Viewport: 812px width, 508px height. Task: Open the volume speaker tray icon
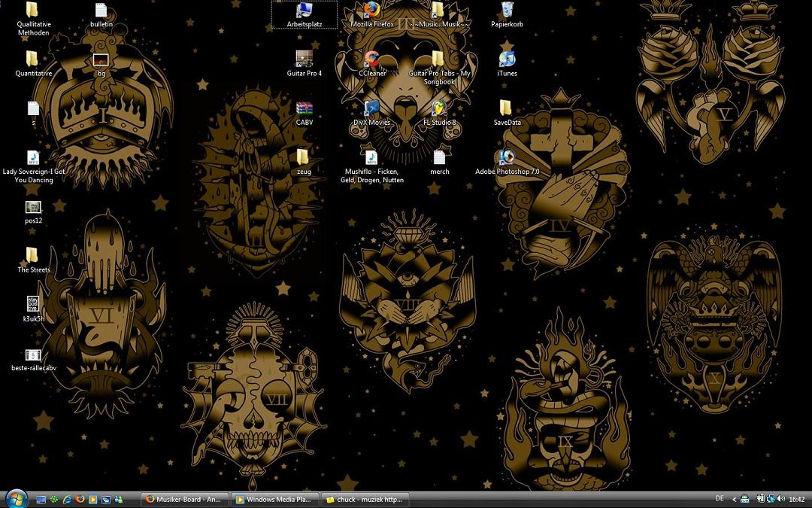[x=780, y=500]
